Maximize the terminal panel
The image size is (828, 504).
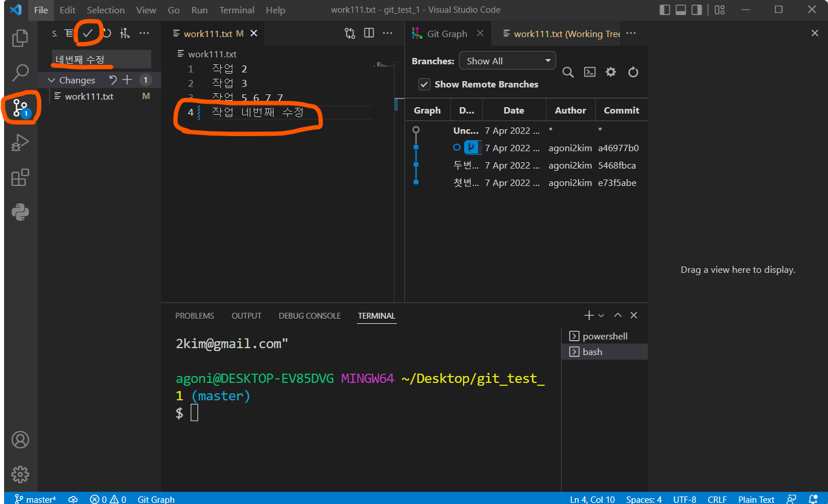click(x=618, y=315)
